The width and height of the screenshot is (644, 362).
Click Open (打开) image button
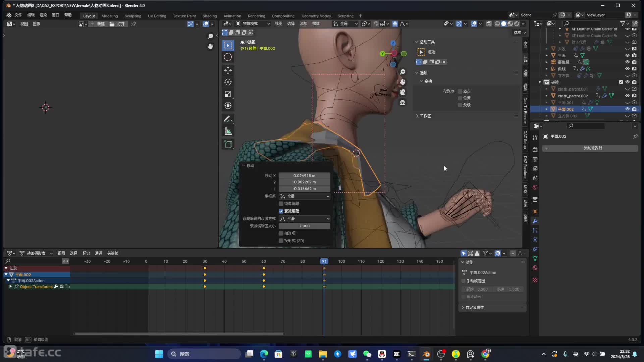point(117,24)
